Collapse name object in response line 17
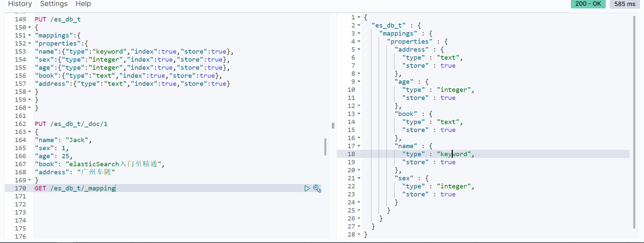The image size is (644, 243). coord(359,146)
